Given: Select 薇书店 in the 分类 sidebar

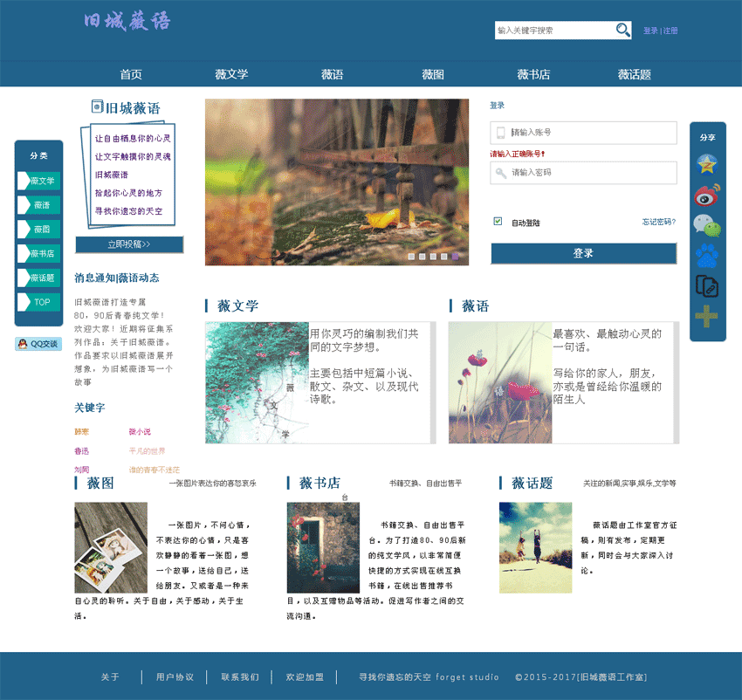Looking at the screenshot, I should [x=38, y=254].
